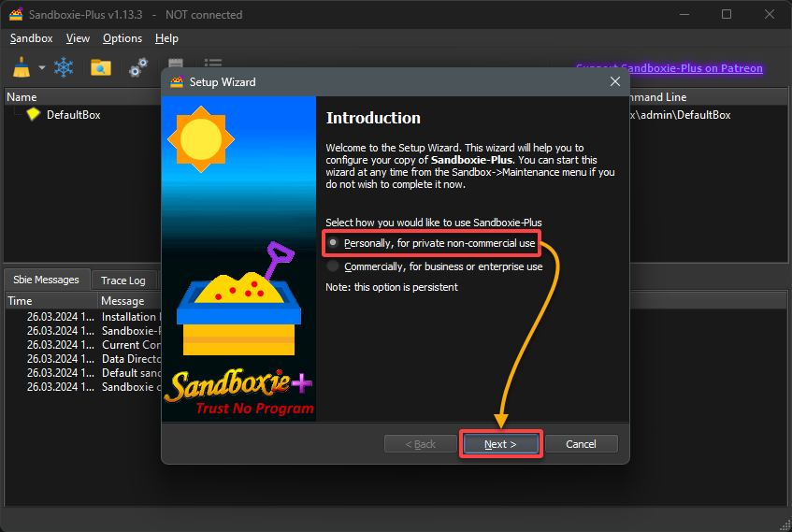792x532 pixels.
Task: Minimize the Sandboxie-Plus main window
Action: (684, 14)
